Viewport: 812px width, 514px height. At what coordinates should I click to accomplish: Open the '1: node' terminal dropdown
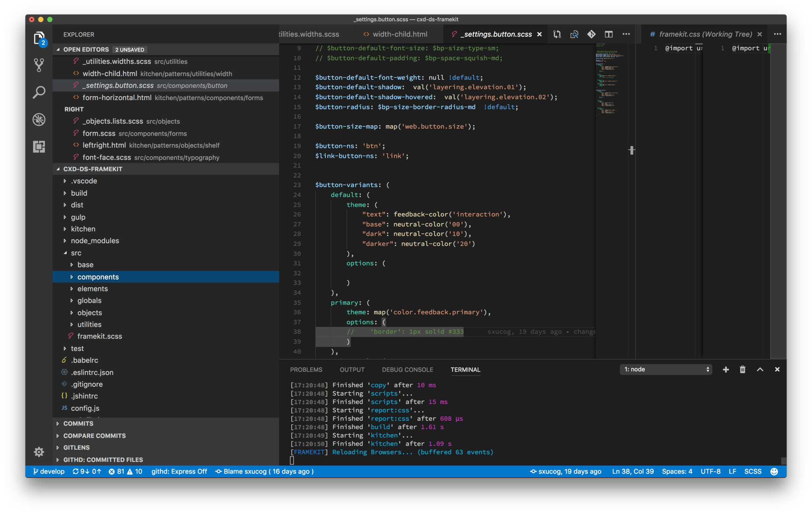(666, 369)
